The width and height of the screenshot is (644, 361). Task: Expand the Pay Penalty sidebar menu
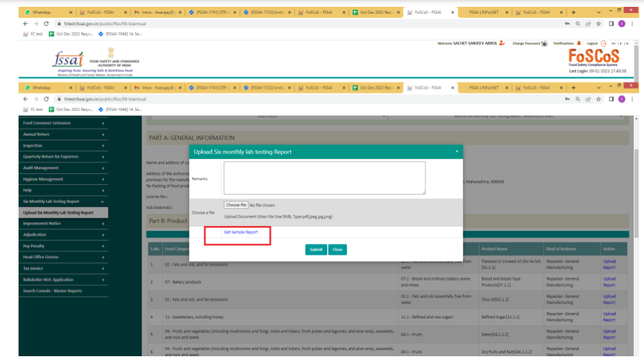pyautogui.click(x=64, y=245)
